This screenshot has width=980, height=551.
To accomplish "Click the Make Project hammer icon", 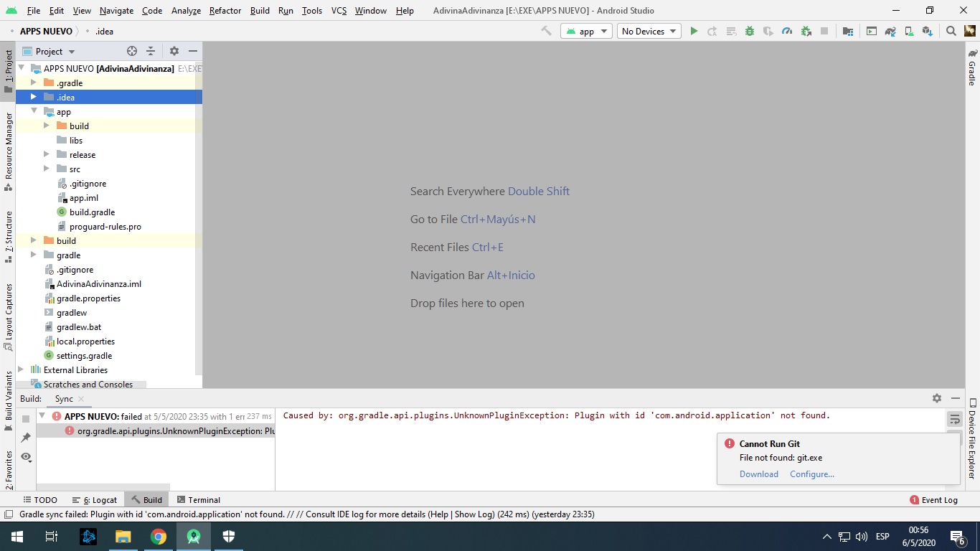I will tap(547, 31).
